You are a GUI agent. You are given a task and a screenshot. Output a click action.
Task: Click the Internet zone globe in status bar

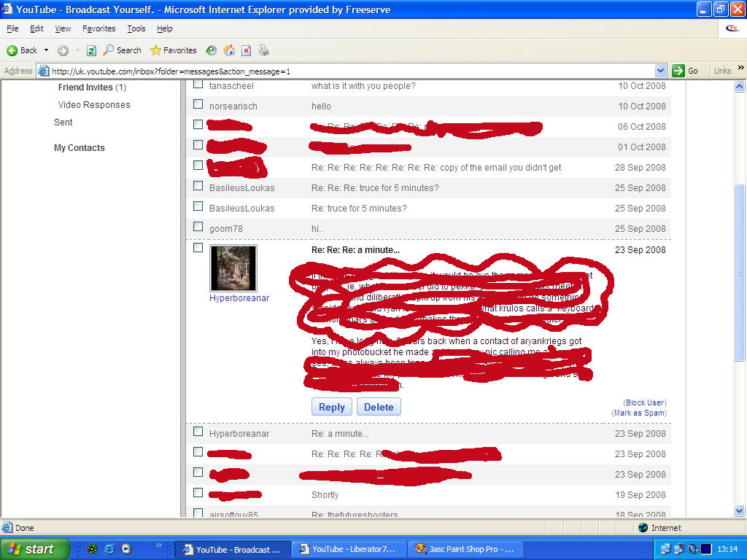coord(643,528)
